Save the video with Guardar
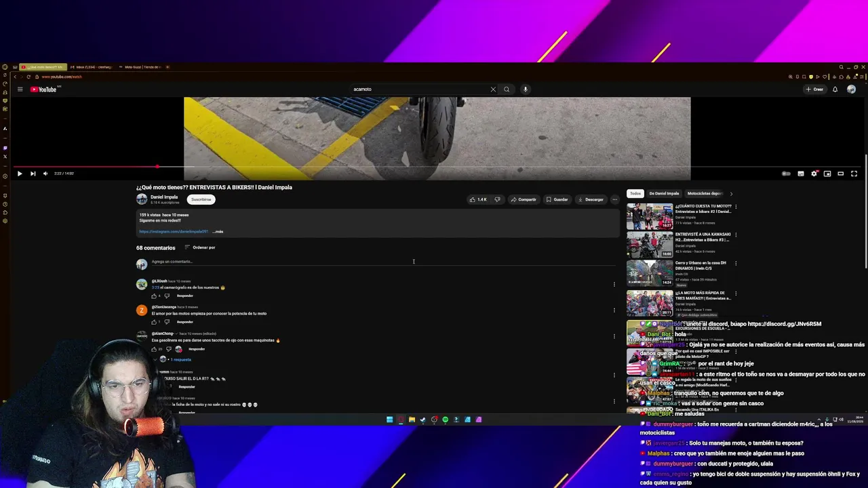The height and width of the screenshot is (488, 868). pyautogui.click(x=557, y=199)
